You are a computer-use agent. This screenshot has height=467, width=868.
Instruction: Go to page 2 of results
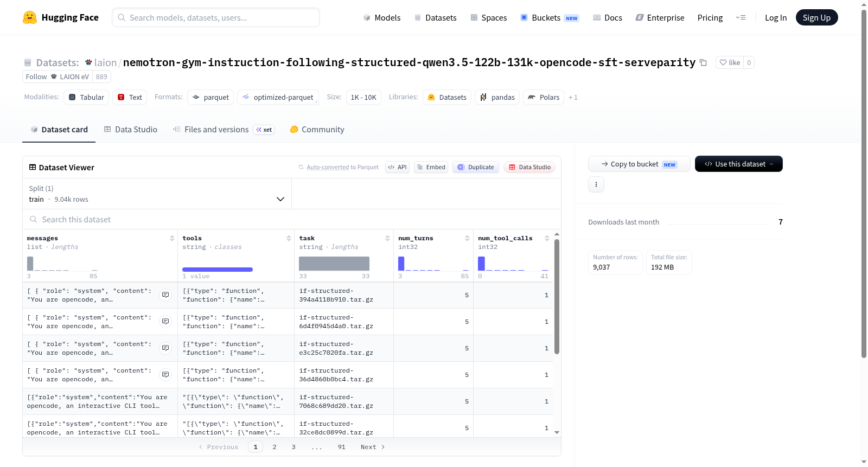(x=275, y=447)
